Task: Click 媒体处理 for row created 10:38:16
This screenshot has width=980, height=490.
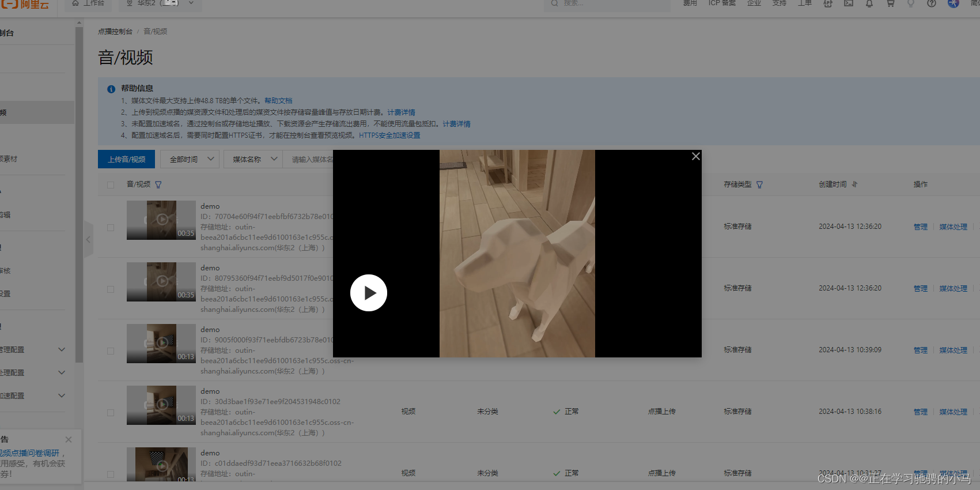Action: [953, 412]
